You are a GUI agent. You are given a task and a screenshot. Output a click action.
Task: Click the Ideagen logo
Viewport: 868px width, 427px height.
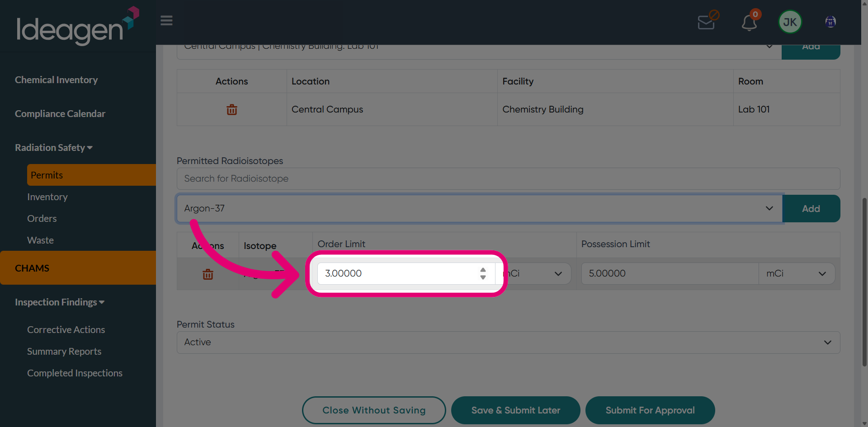click(x=78, y=26)
